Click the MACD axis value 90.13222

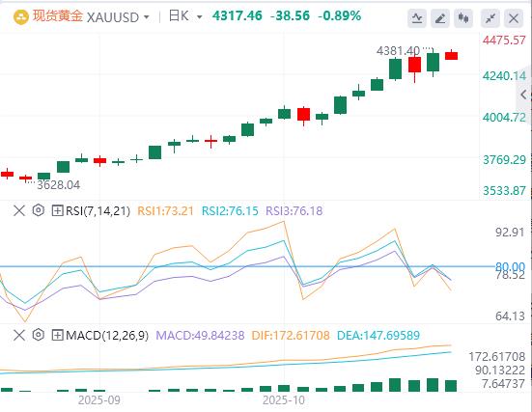coord(500,371)
